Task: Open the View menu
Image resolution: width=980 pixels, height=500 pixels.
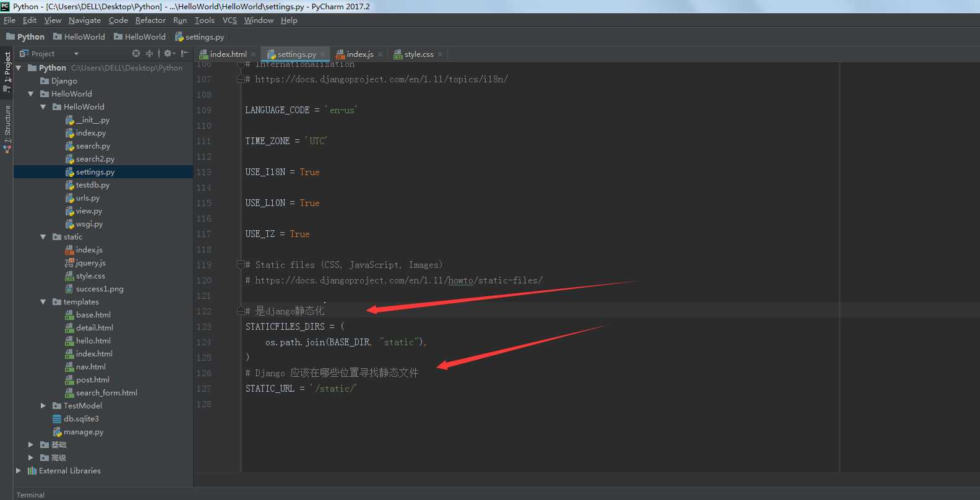Action: coord(53,20)
